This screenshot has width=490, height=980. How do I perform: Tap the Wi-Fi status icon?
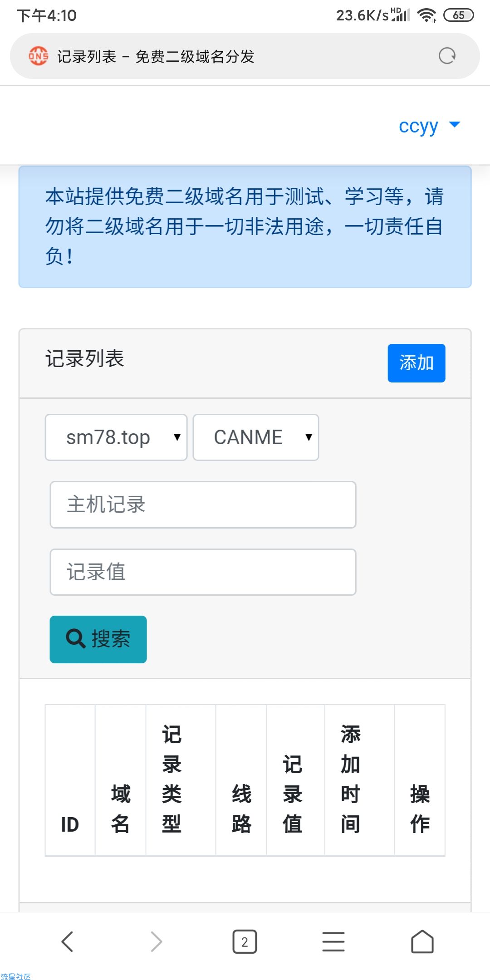(x=426, y=15)
